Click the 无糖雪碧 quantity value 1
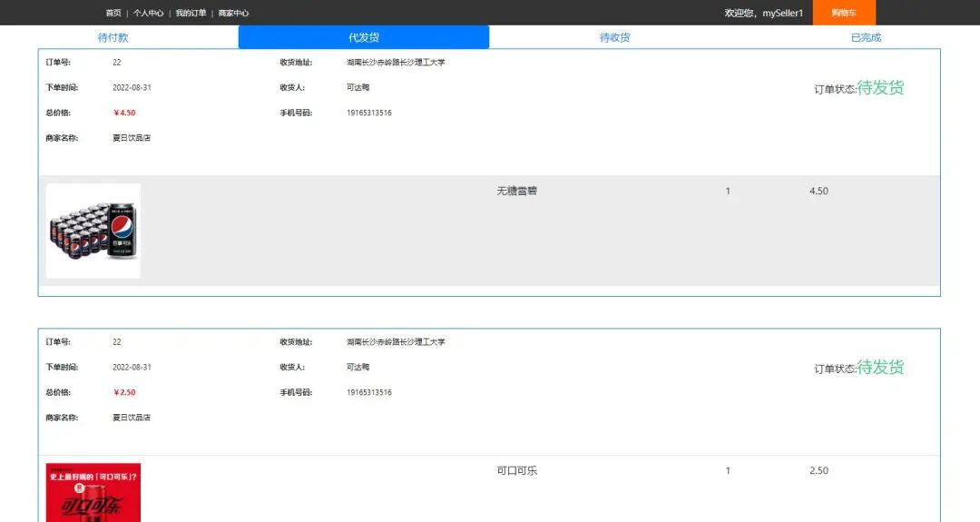Viewport: 980px width, 522px height. (728, 191)
